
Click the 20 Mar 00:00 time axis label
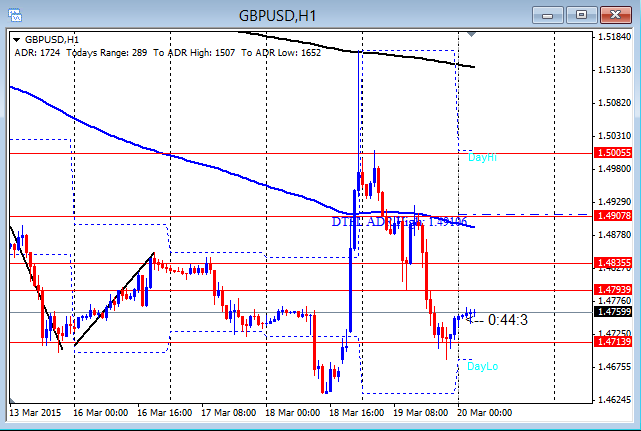click(484, 413)
